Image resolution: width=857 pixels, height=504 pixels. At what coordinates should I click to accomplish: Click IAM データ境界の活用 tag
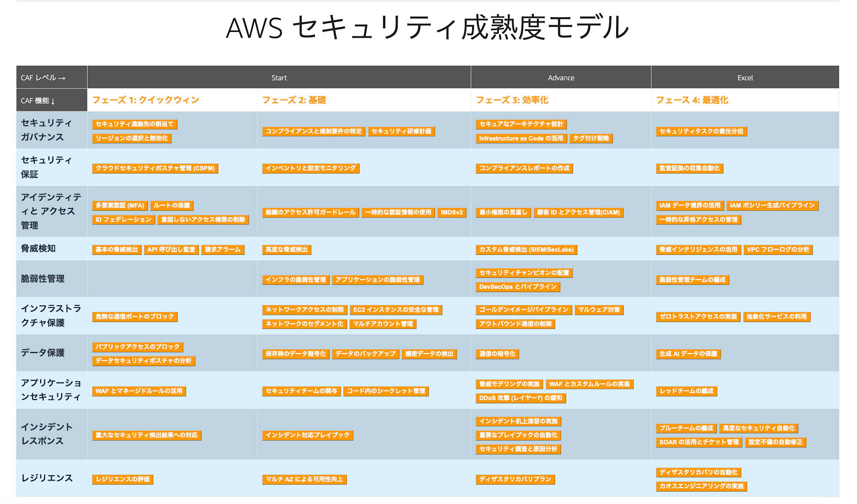(690, 206)
